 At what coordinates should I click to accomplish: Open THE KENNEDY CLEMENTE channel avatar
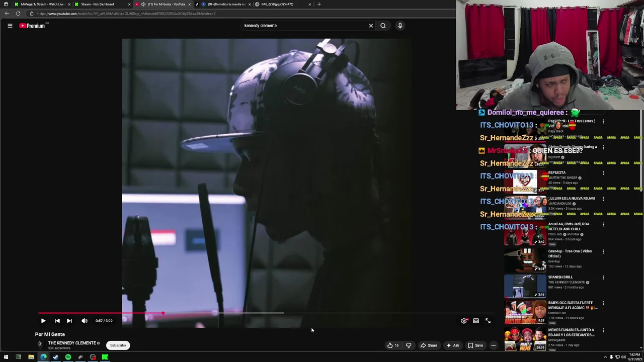coord(40,344)
